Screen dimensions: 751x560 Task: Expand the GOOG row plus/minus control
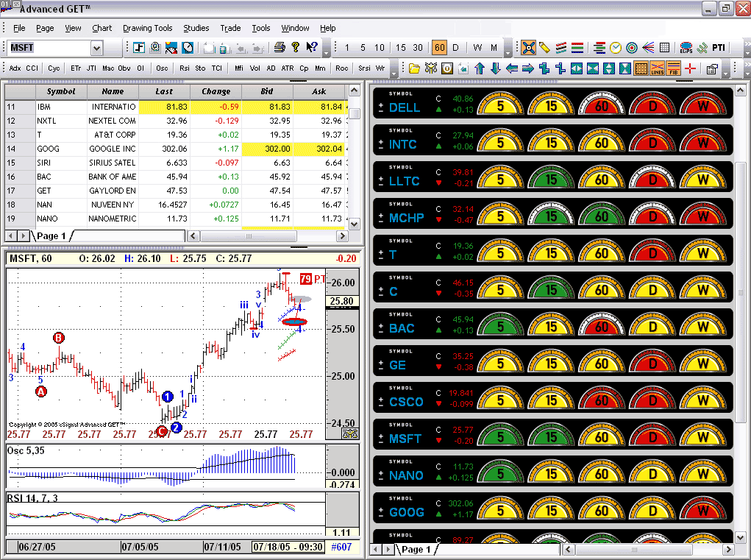pos(380,512)
